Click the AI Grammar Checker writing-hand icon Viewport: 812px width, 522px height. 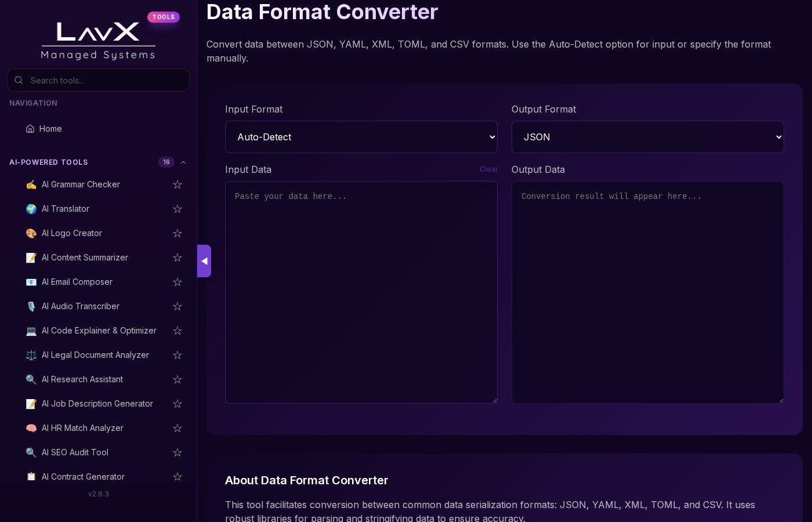[x=31, y=184]
